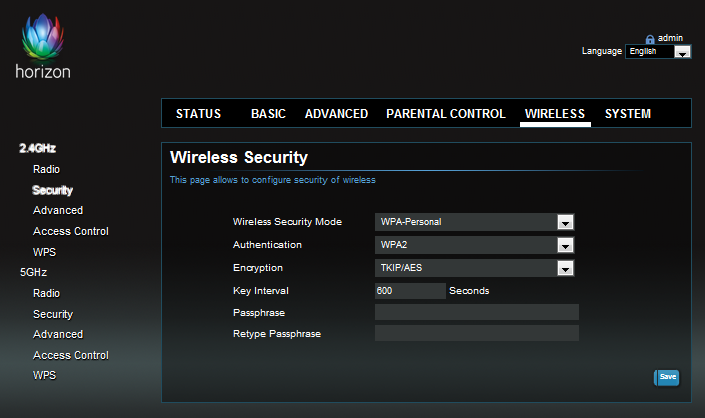Viewport: 705px width, 418px height.
Task: Click the Wireless Security page heading
Action: coord(239,157)
